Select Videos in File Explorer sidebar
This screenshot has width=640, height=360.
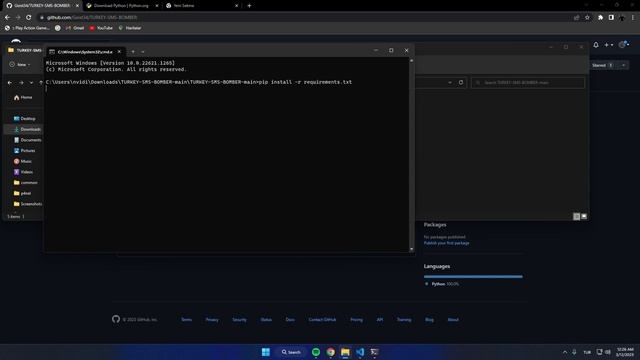[x=23, y=172]
